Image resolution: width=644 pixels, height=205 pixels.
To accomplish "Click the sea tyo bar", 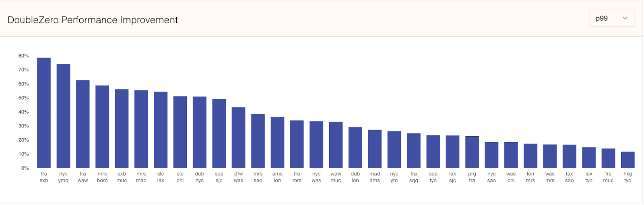I will pyautogui.click(x=433, y=152).
